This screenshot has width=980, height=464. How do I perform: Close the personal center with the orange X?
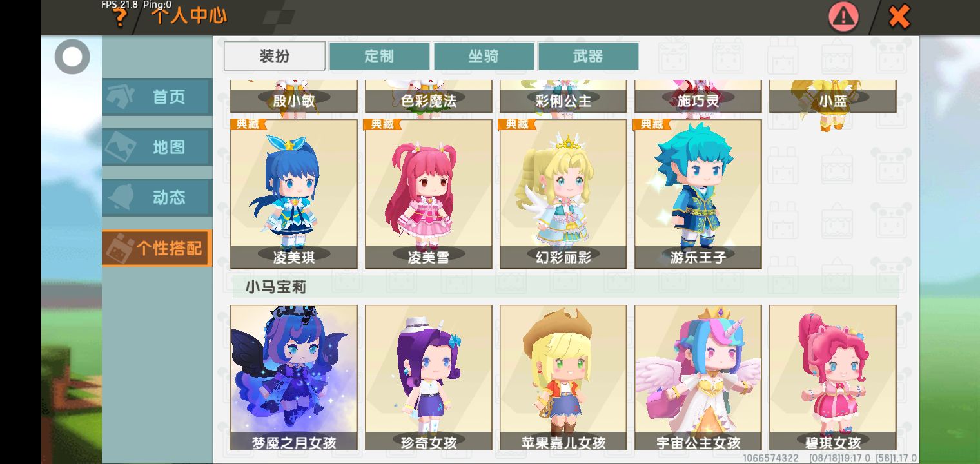click(899, 17)
